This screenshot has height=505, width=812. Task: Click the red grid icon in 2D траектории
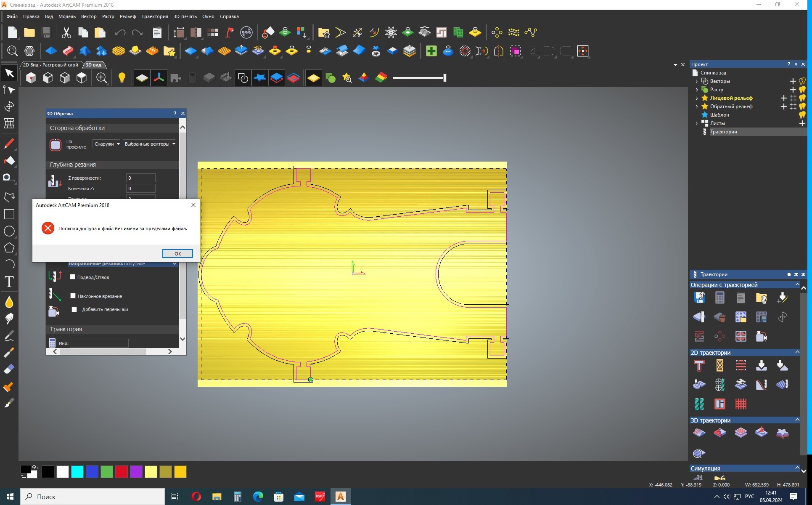(x=741, y=404)
